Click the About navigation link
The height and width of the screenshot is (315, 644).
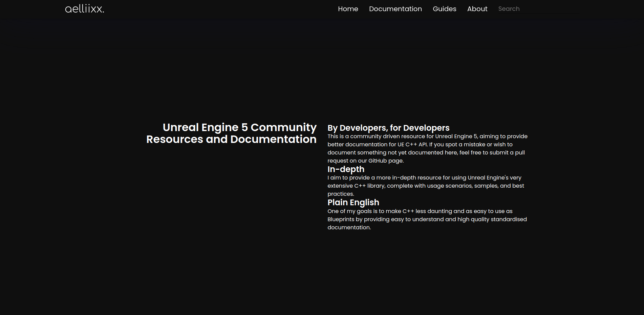point(477,9)
